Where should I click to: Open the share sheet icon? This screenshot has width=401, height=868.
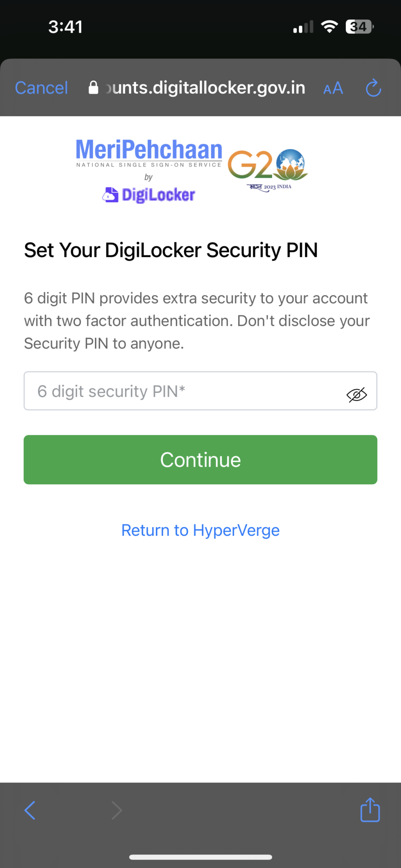click(370, 810)
